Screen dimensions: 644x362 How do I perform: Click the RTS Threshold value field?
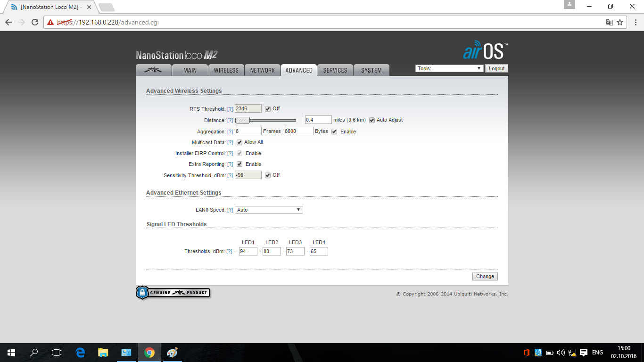tap(248, 109)
